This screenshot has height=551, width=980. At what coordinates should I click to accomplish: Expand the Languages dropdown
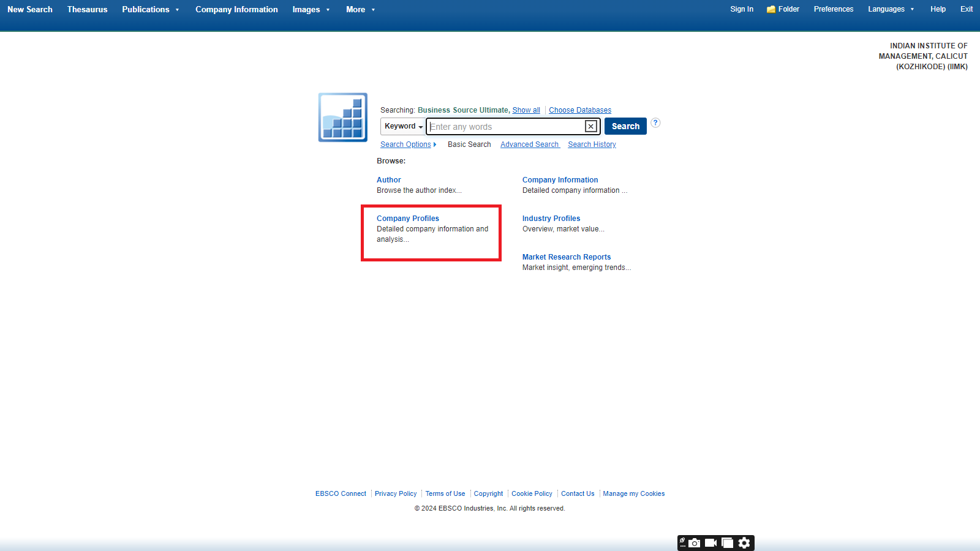pos(891,9)
